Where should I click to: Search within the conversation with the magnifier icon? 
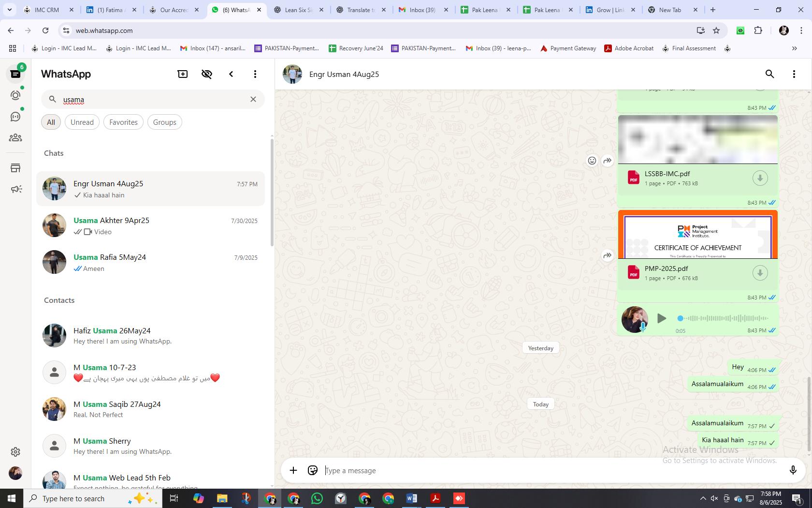click(770, 74)
